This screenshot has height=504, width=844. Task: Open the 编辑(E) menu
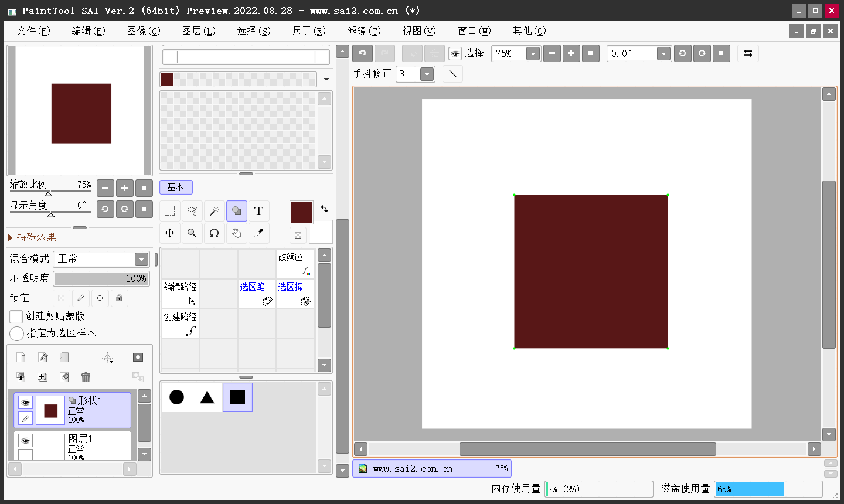coord(89,30)
